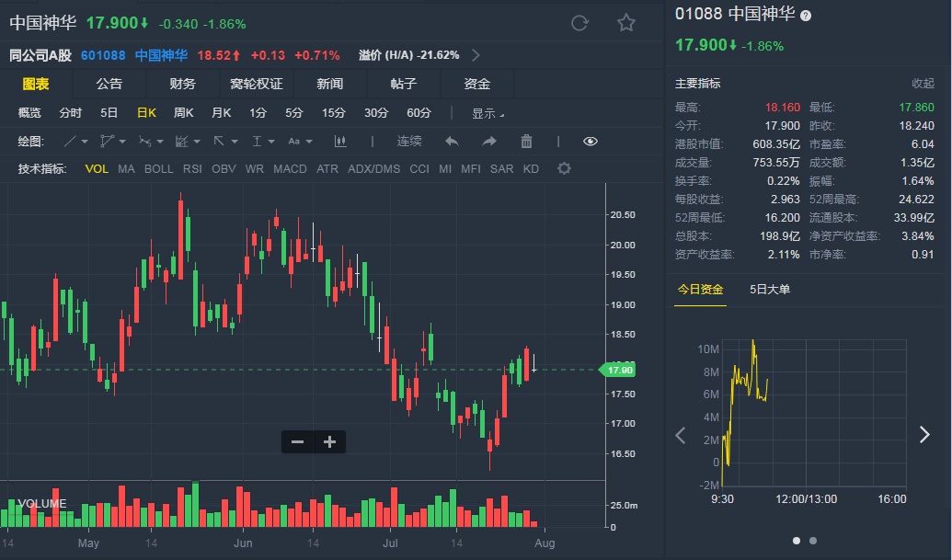Open the 显示 display dropdown
Screen dimensions: 952x560
point(486,113)
